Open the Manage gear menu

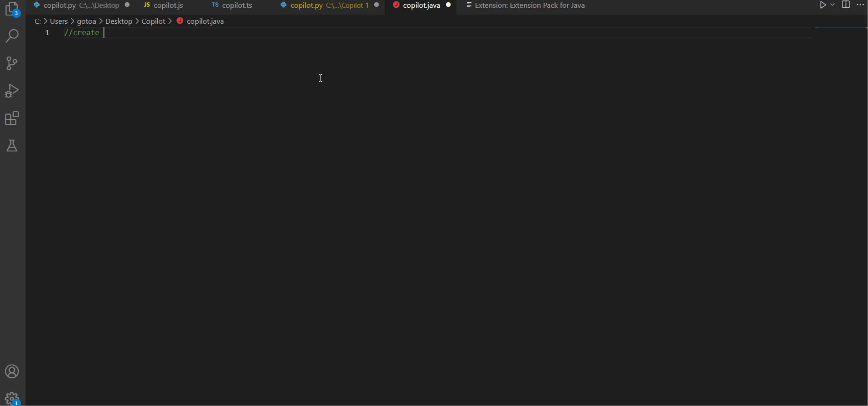pos(12,398)
